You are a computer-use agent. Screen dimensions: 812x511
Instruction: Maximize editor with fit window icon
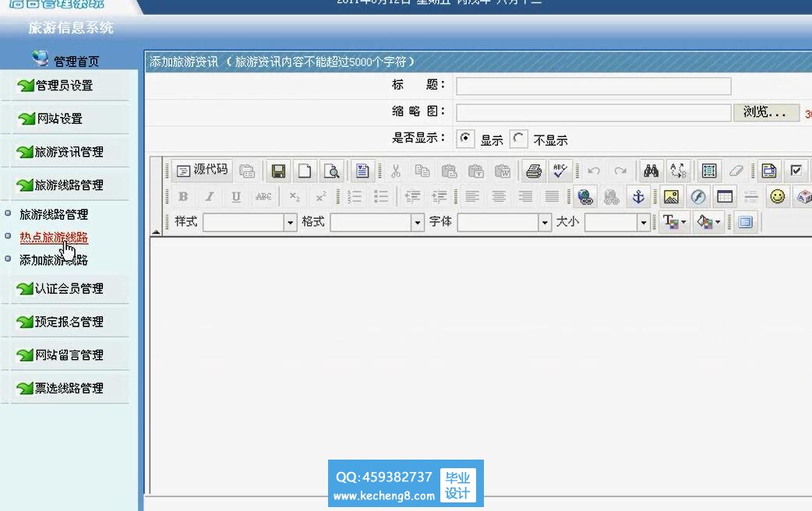(x=746, y=222)
